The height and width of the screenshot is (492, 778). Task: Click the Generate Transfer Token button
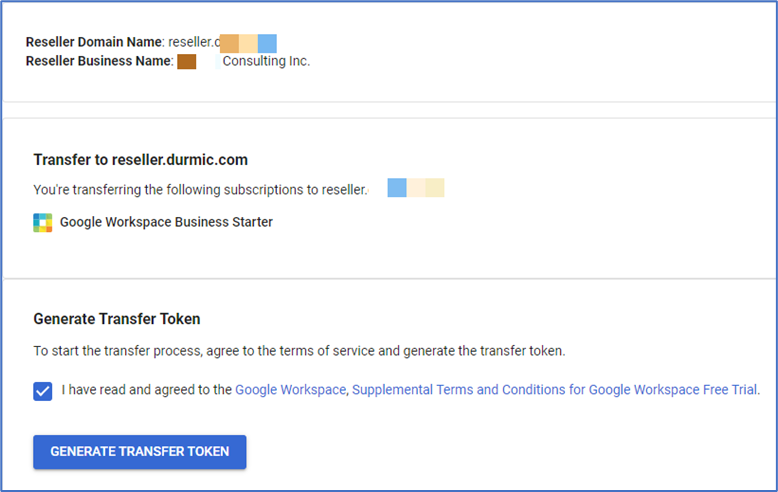[140, 452]
